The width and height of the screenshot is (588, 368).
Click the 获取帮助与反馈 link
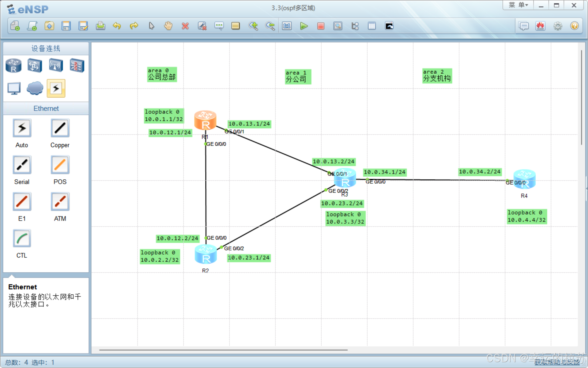click(557, 362)
